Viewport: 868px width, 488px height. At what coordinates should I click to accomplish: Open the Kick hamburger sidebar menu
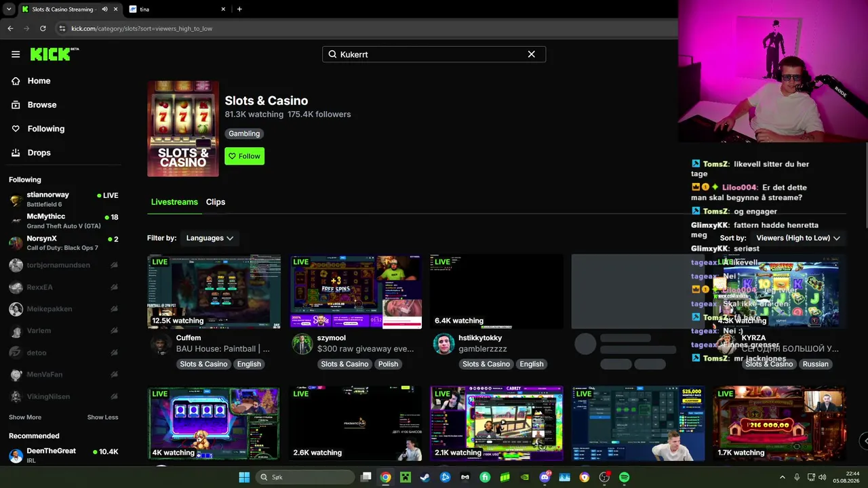click(x=16, y=54)
